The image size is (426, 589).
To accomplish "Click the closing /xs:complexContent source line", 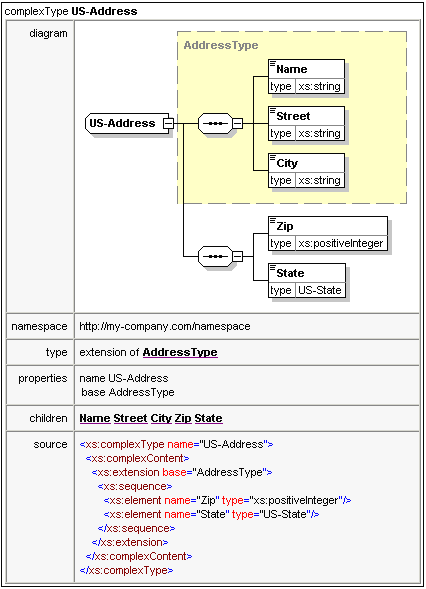I will point(139,556).
